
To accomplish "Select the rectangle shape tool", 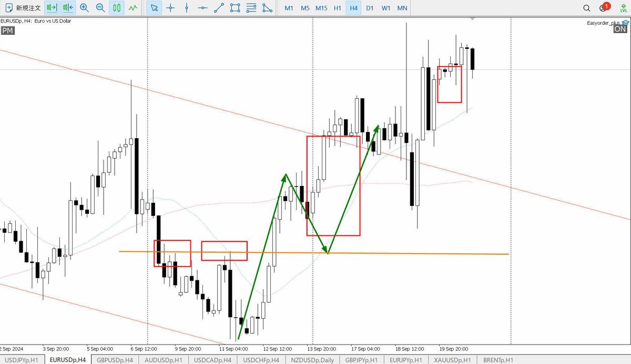I will [235, 8].
